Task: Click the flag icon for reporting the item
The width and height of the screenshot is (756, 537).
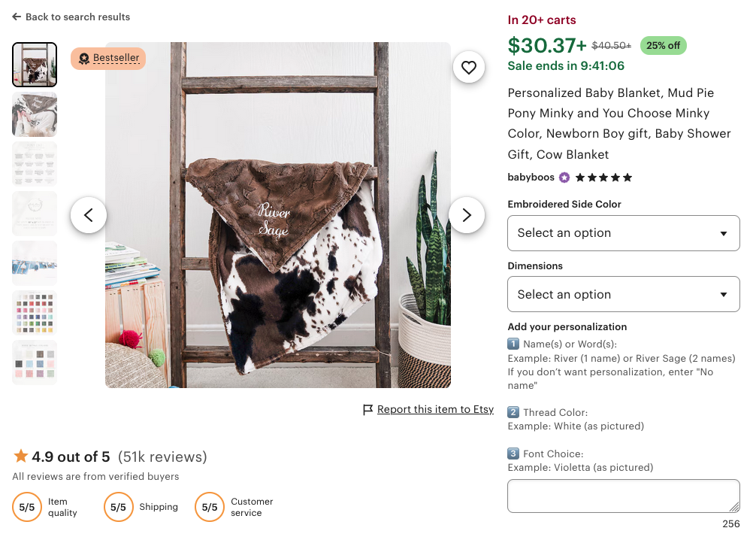Action: click(x=367, y=409)
